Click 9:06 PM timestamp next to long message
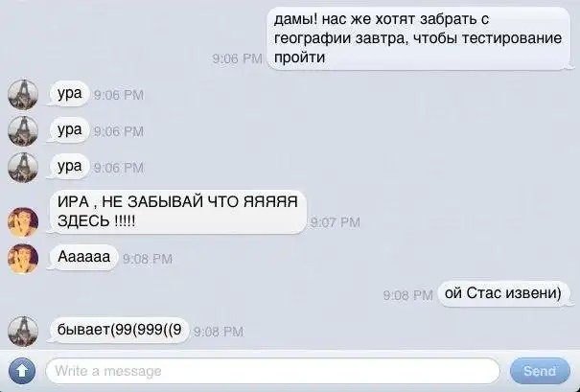 click(x=237, y=58)
